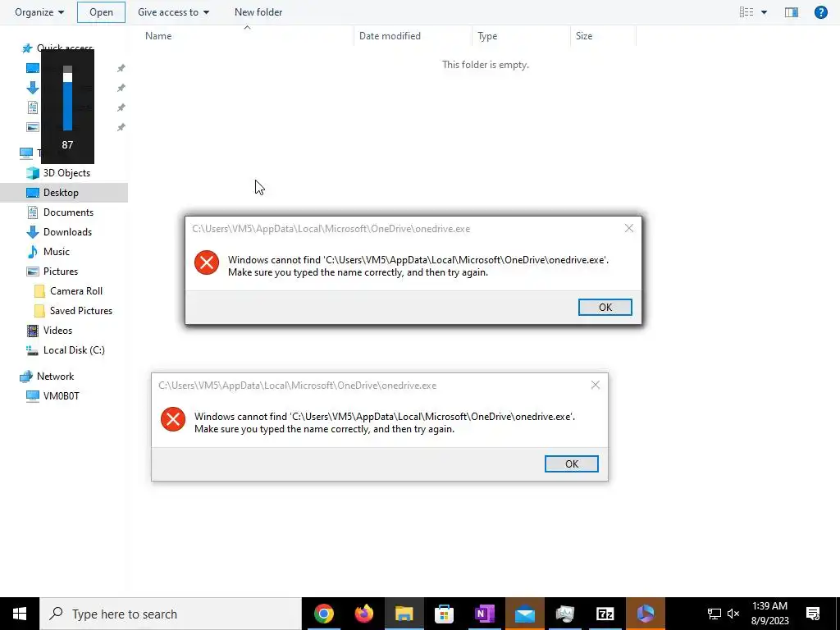Open the computer monitor app on taskbar
Screen dimensions: 840x630
(x=564, y=614)
